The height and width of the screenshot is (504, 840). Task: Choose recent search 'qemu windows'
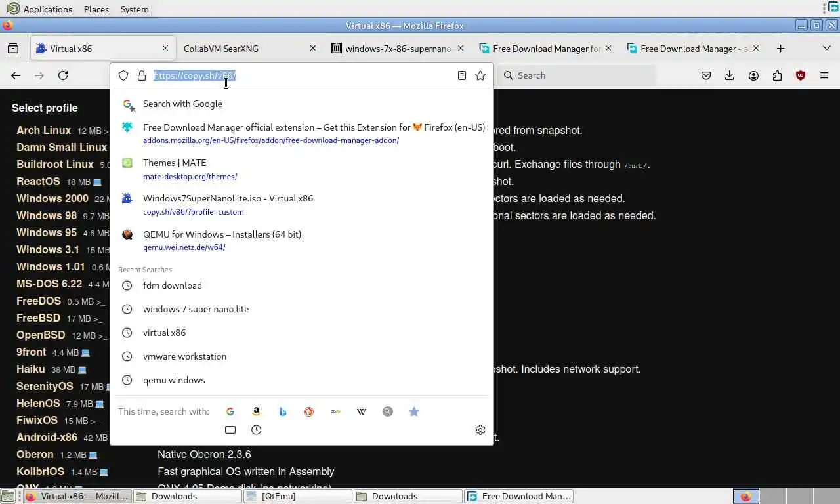[x=302, y=380]
